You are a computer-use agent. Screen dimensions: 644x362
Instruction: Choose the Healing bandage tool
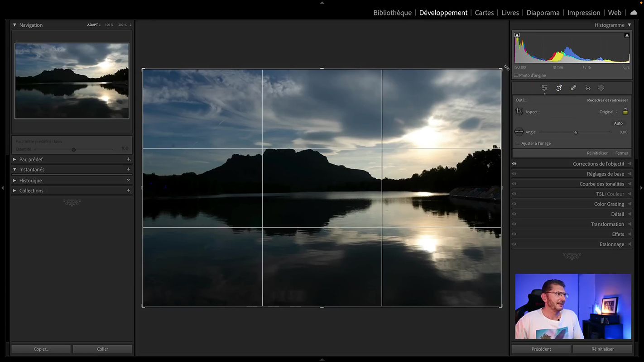[573, 88]
